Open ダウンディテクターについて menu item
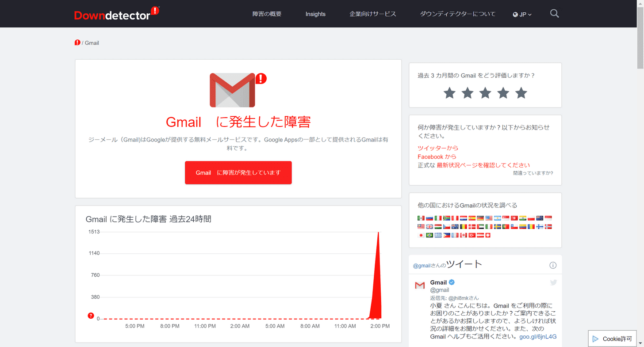Image resolution: width=644 pixels, height=347 pixels. (x=458, y=14)
